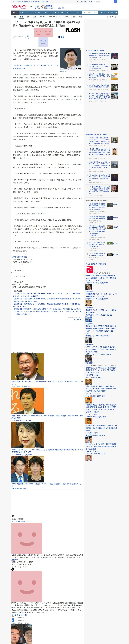The width and height of the screenshot is (129, 644).
Task: Click ニュースを検索 input field
Action: tap(88, 12)
